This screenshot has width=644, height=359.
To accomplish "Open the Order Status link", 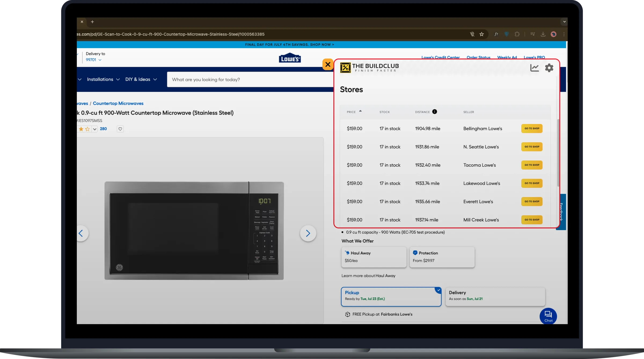I will (x=478, y=57).
